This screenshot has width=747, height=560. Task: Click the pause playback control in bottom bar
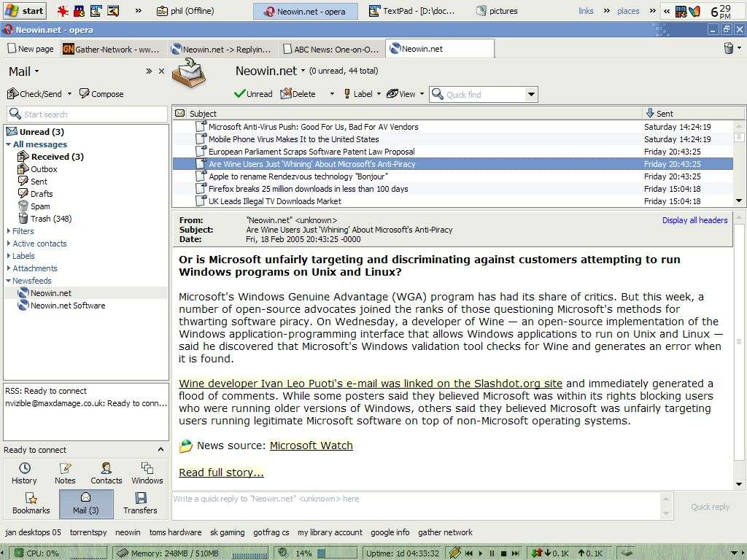pyautogui.click(x=492, y=553)
